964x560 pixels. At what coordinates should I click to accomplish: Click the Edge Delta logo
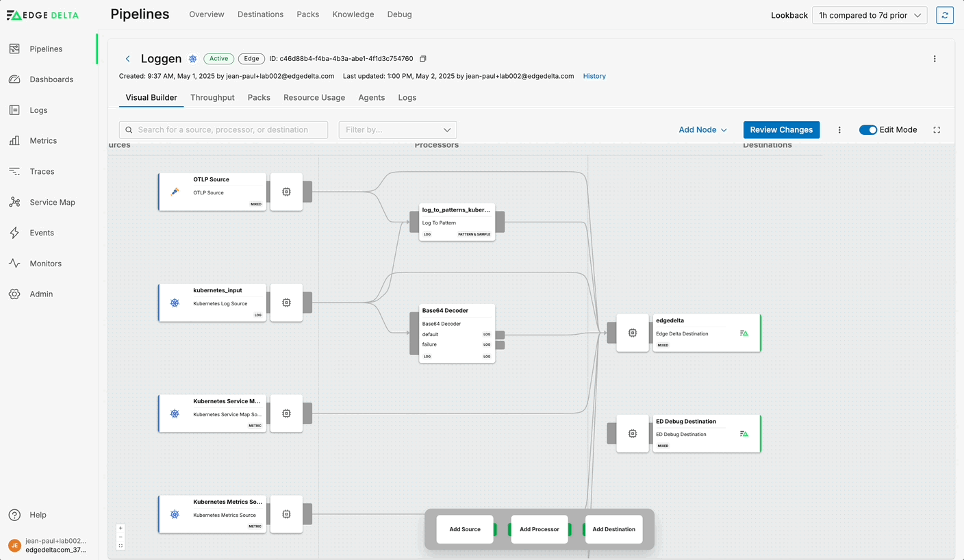coord(42,15)
